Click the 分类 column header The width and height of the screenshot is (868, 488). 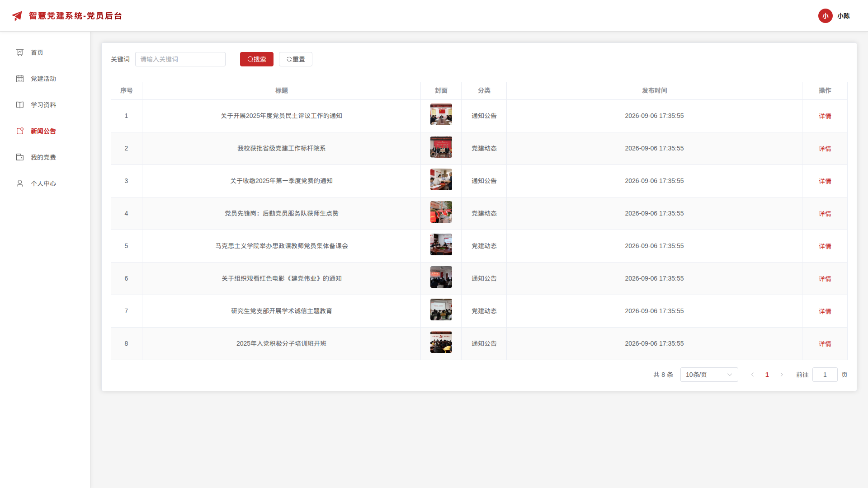click(484, 90)
